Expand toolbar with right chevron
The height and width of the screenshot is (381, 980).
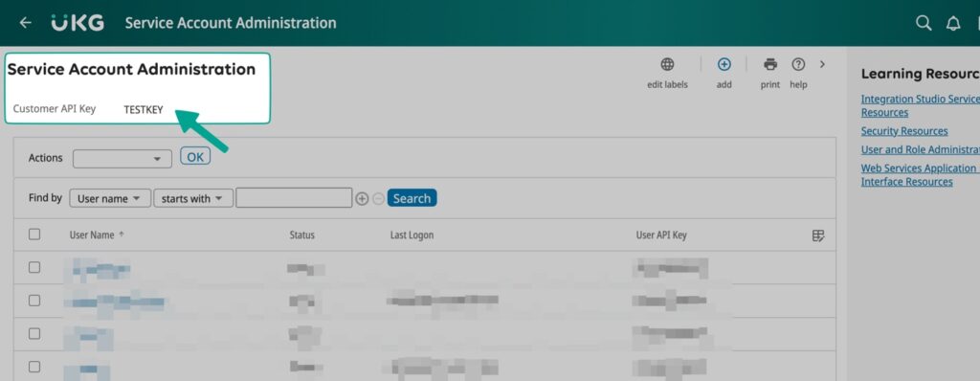pos(822,64)
